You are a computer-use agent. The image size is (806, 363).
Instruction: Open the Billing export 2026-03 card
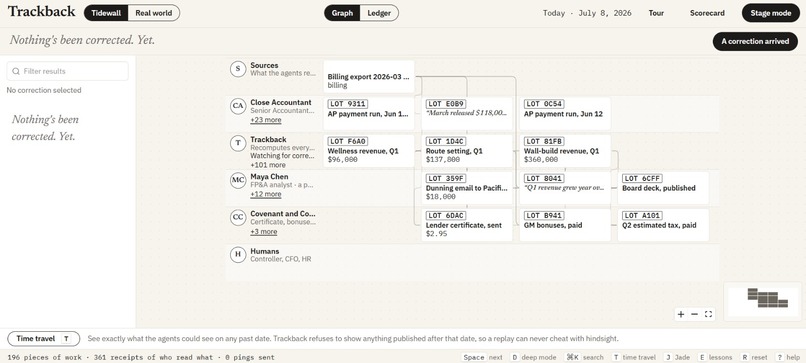369,77
